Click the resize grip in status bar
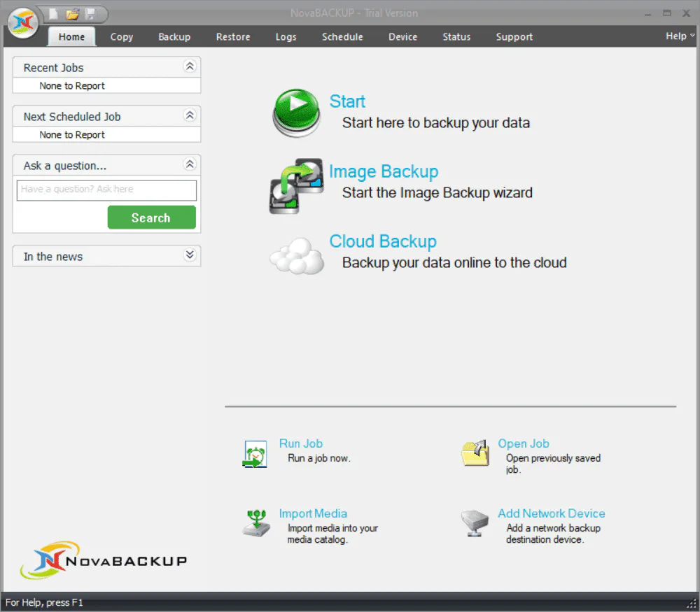This screenshot has width=700, height=612. 691,604
